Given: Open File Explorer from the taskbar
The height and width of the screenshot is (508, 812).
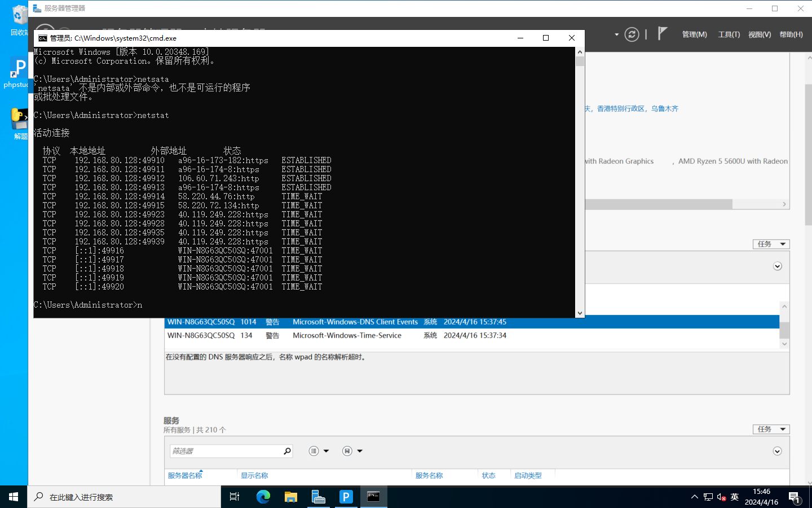Looking at the screenshot, I should [x=291, y=497].
